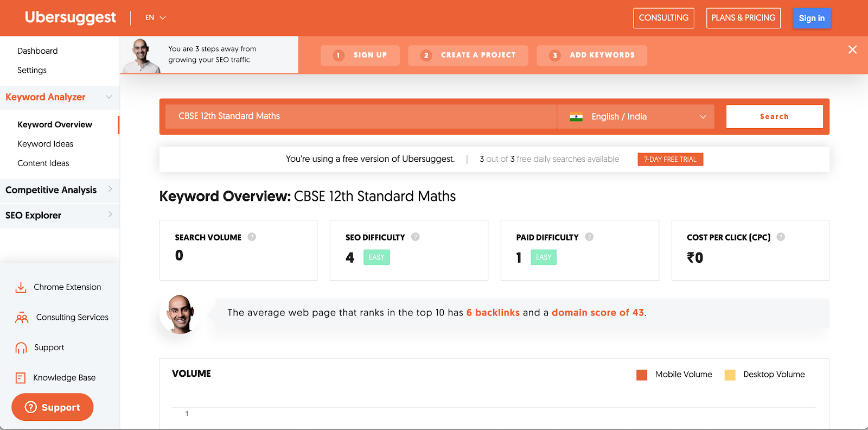Screen dimensions: 868x430
Task: Click the Mobile Volume legend label
Action: 684,375
